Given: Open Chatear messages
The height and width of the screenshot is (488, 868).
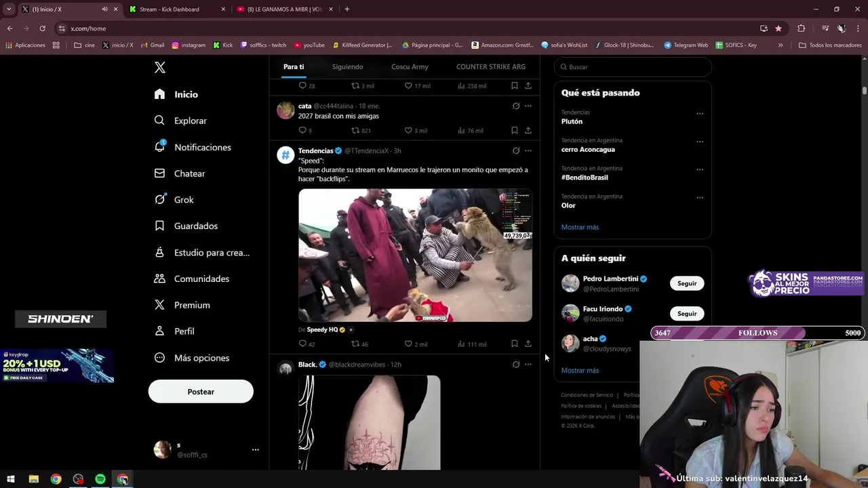Looking at the screenshot, I should click(x=180, y=174).
